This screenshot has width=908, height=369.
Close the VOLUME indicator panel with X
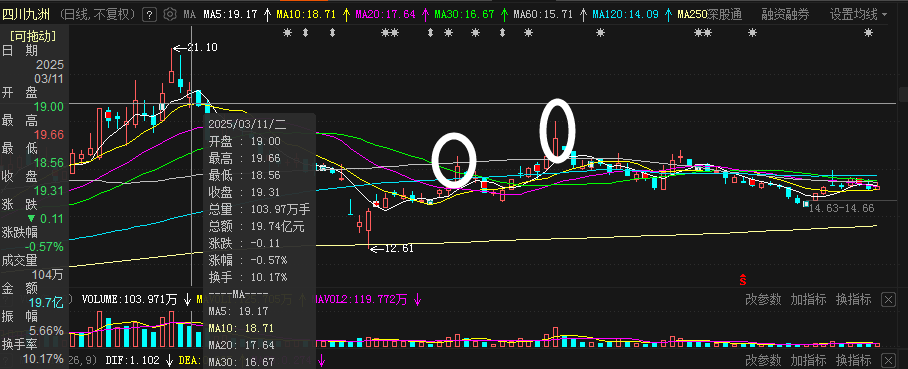pyautogui.click(x=888, y=299)
